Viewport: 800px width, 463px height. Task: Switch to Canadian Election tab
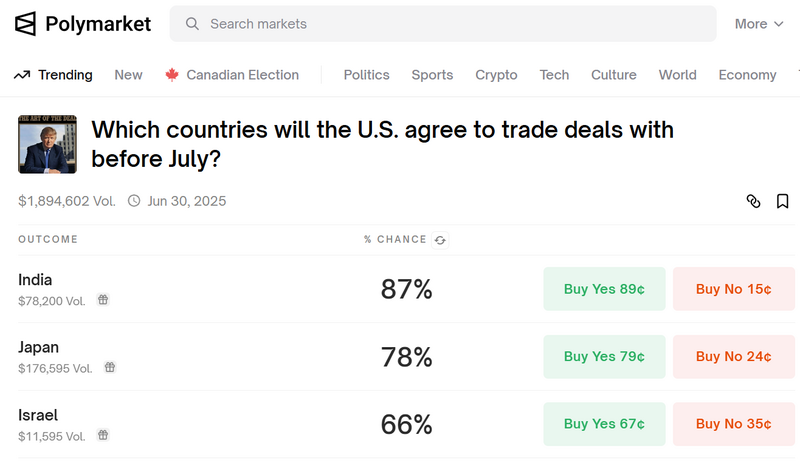coord(232,75)
